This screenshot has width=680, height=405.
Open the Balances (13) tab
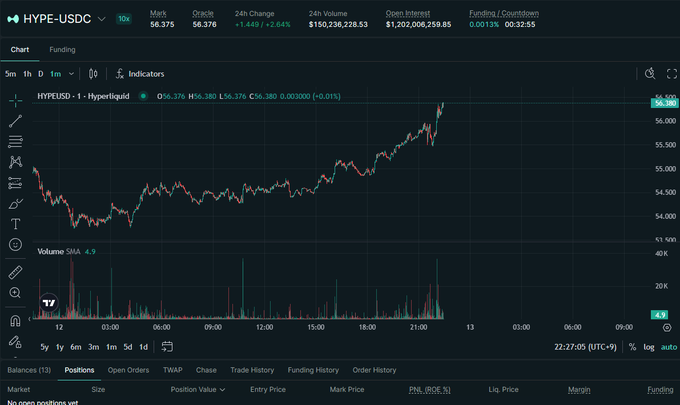tap(29, 370)
